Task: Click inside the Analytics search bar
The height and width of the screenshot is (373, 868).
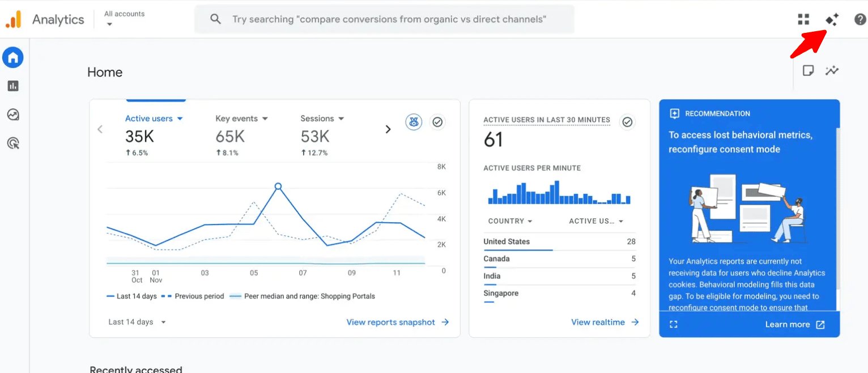Action: point(385,19)
